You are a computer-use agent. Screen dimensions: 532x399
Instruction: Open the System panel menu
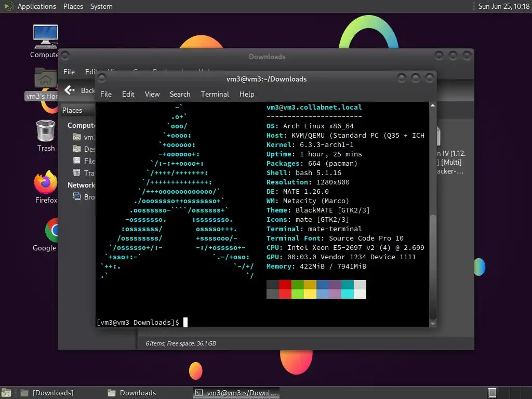coord(101,6)
